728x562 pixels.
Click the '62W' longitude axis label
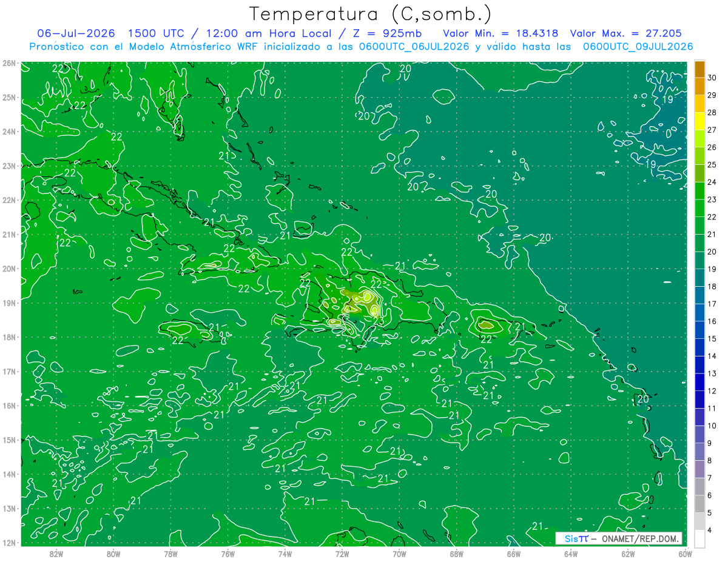point(628,554)
